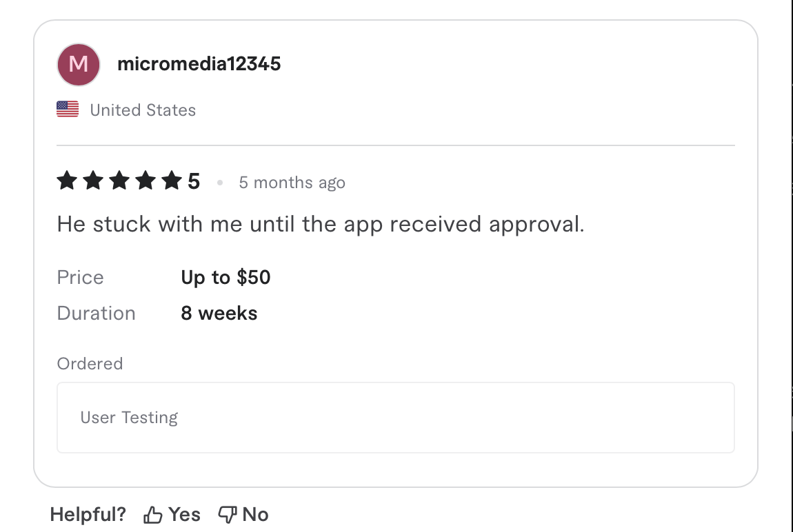Click the review text about app approval
The width and height of the screenshot is (793, 532).
pos(320,223)
